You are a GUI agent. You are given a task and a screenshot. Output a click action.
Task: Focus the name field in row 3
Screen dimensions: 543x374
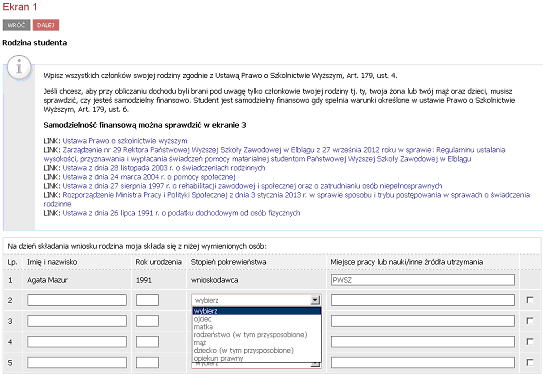click(77, 321)
